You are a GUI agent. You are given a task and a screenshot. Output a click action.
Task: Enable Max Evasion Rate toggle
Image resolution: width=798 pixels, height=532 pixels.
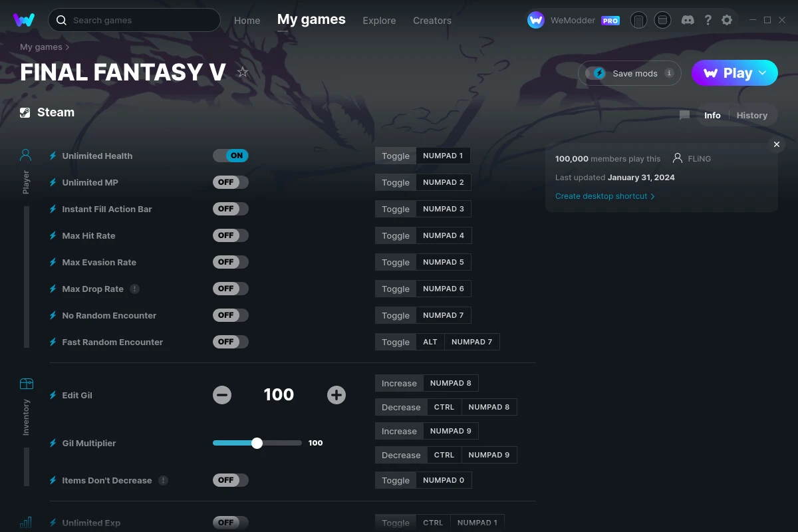(x=231, y=262)
